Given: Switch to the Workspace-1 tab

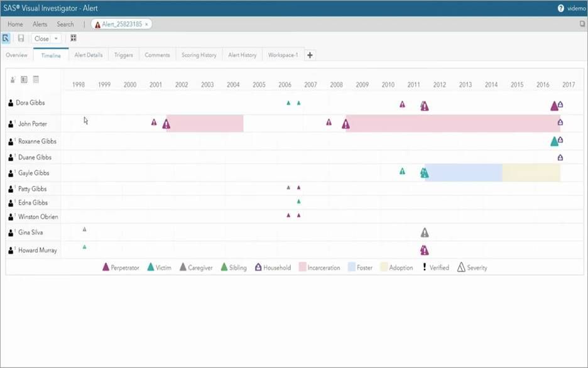Looking at the screenshot, I should 283,55.
